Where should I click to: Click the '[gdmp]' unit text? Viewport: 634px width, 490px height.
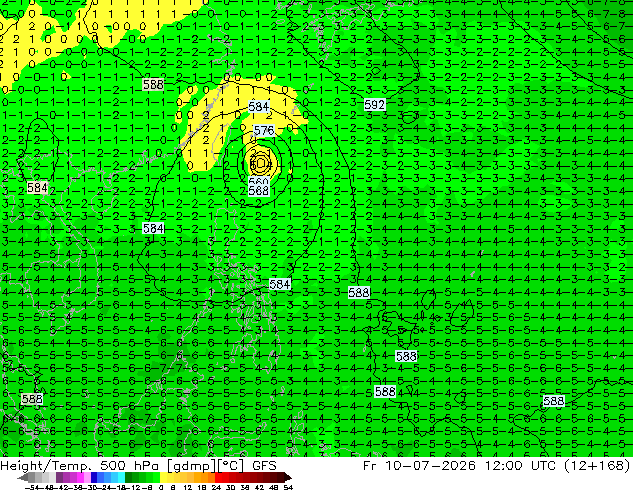190,466
